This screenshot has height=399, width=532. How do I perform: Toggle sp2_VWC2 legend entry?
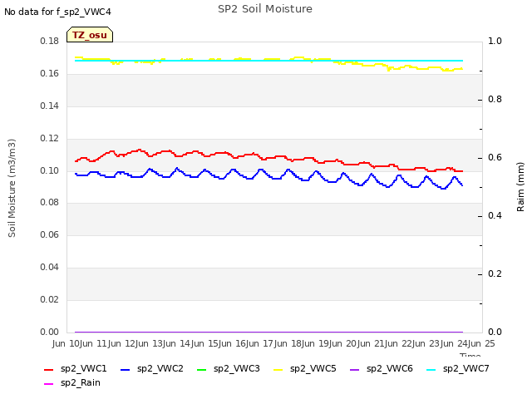[x=151, y=368]
